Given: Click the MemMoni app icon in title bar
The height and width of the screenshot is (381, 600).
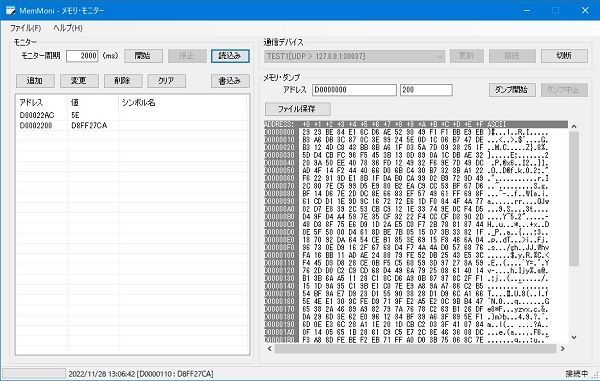Looking at the screenshot, I should click(x=10, y=10).
